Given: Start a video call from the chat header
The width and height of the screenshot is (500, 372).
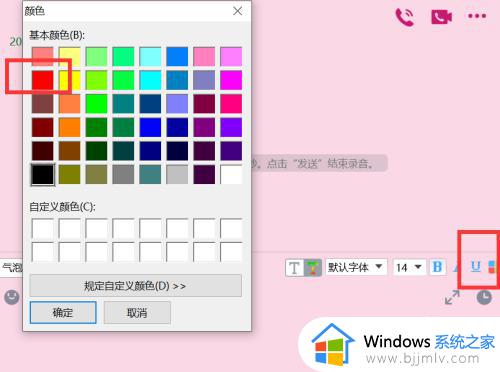Looking at the screenshot, I should [x=441, y=17].
